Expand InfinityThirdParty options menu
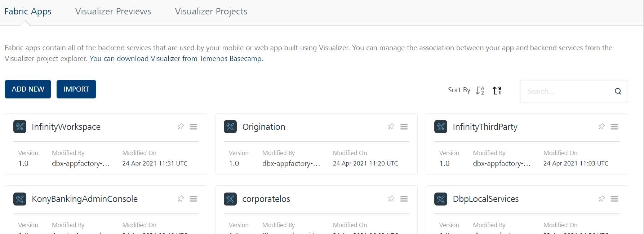This screenshot has height=234, width=644. [x=614, y=127]
